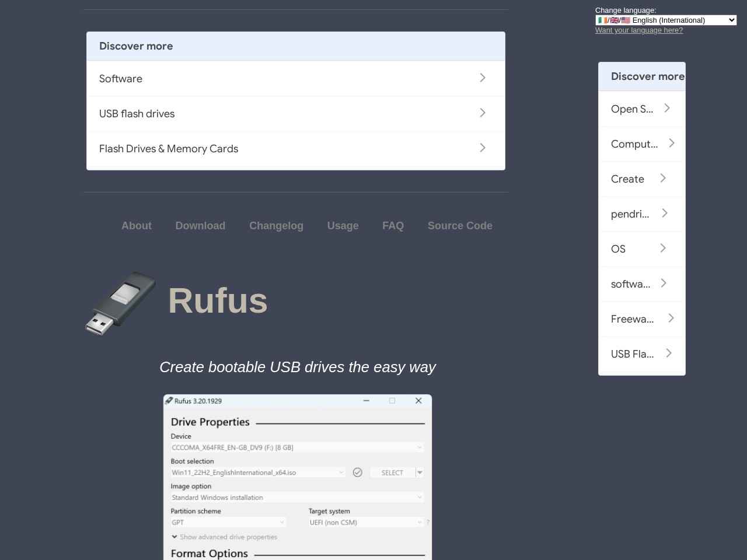Screen dimensions: 747x560
Task: Click SELECT button in Rufus screenshot
Action: pos(392,473)
